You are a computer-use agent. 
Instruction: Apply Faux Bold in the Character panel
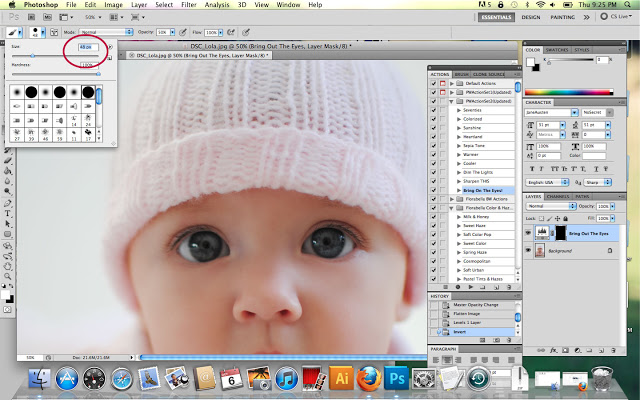pyautogui.click(x=532, y=169)
